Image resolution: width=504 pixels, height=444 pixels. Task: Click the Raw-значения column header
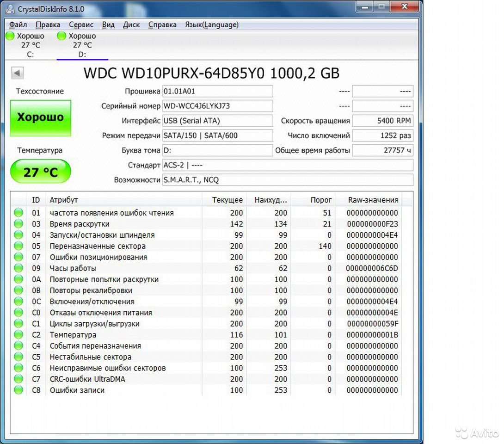369,200
